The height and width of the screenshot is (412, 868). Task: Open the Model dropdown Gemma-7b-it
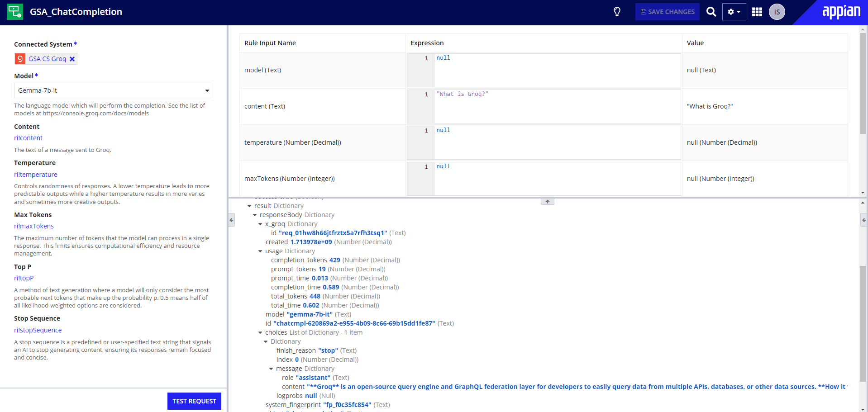click(x=113, y=90)
